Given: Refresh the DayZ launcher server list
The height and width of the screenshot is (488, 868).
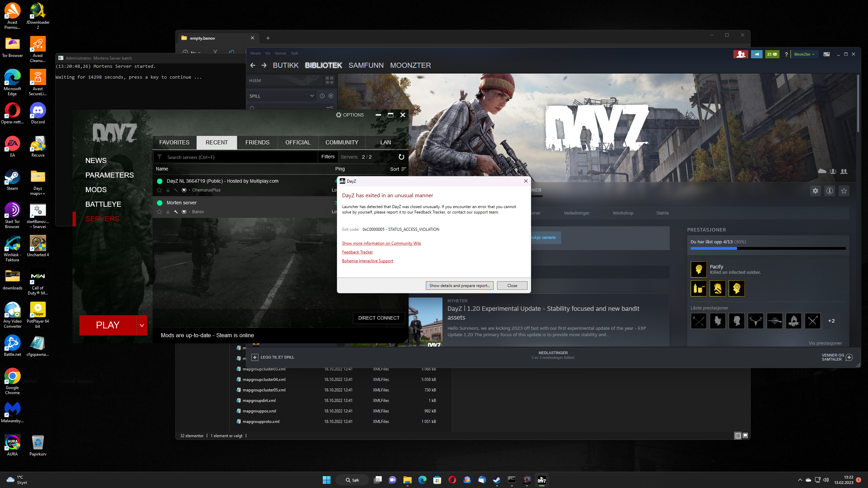Looking at the screenshot, I should 401,157.
